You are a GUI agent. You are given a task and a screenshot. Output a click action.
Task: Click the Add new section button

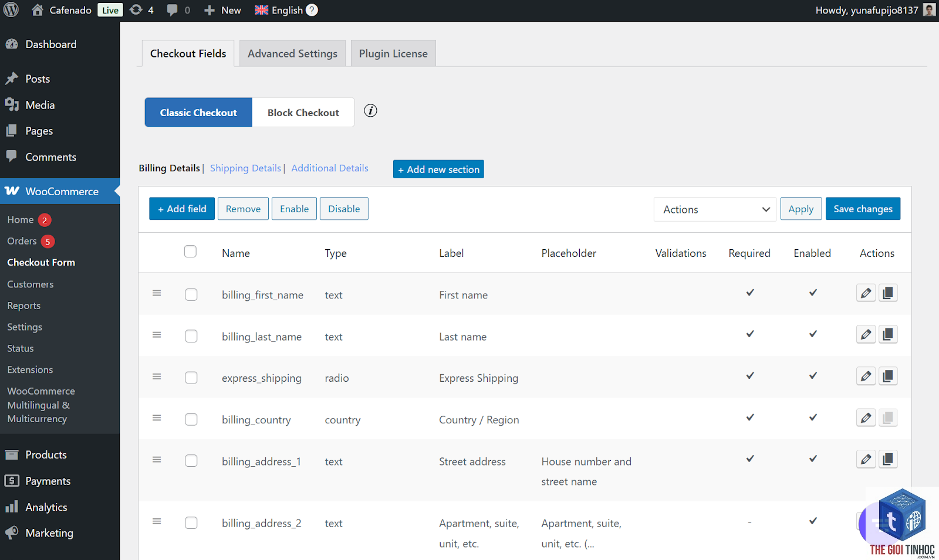(x=438, y=169)
